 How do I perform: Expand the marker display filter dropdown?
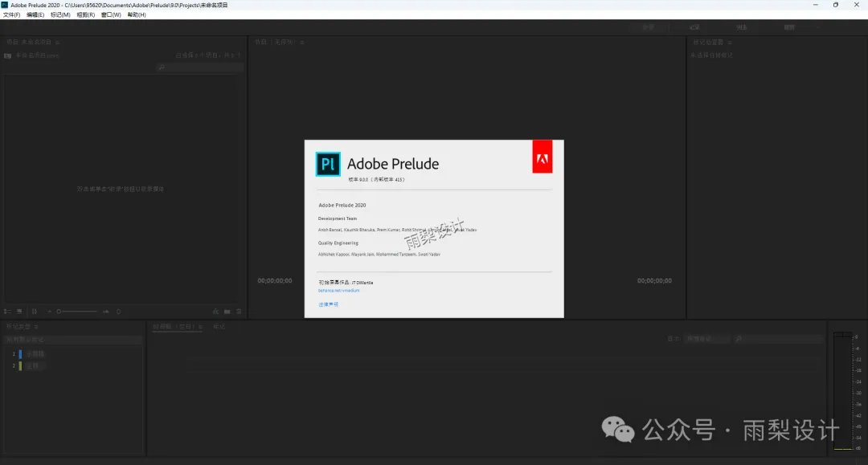708,339
